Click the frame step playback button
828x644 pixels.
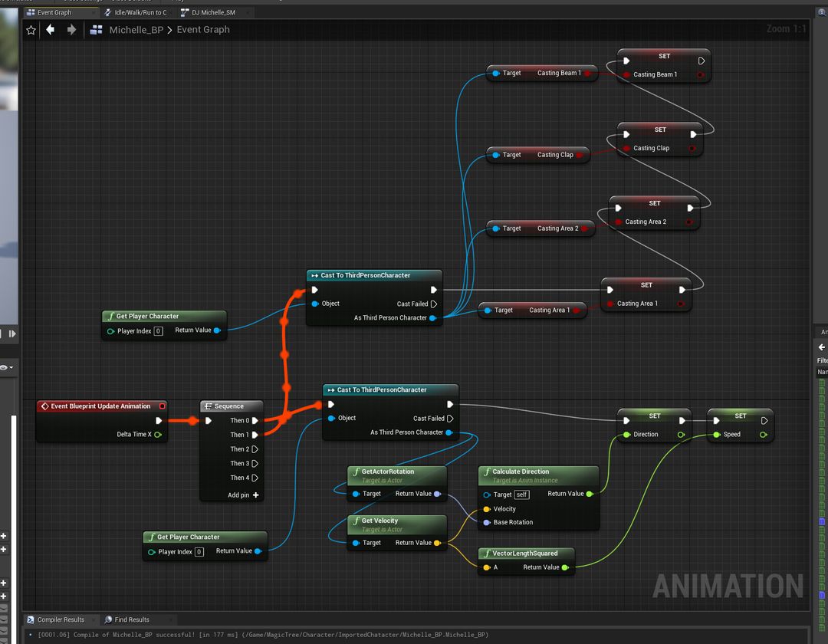coord(11,333)
